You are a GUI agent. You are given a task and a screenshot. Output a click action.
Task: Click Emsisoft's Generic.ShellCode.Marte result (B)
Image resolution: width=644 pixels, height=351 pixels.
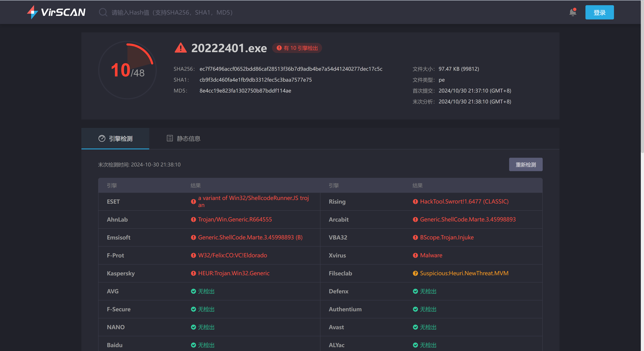point(250,237)
